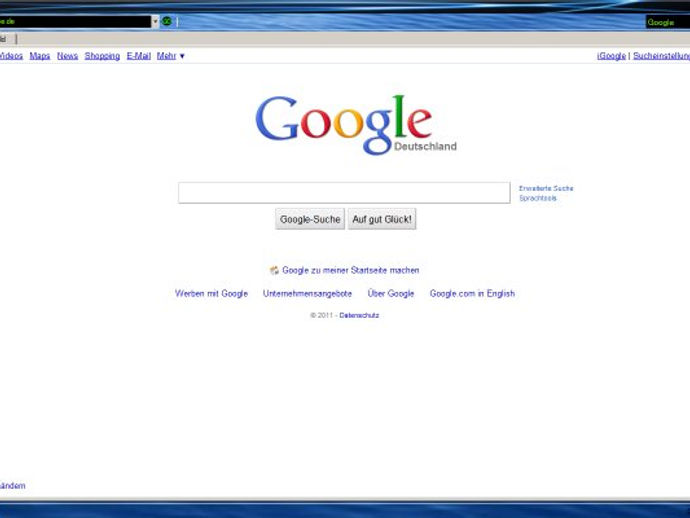This screenshot has height=518, width=690.
Task: Open the Datenschutz link
Action: [359, 316]
